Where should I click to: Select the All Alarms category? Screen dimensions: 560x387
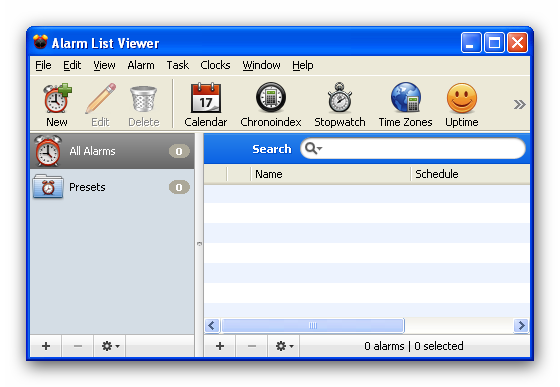[112, 151]
